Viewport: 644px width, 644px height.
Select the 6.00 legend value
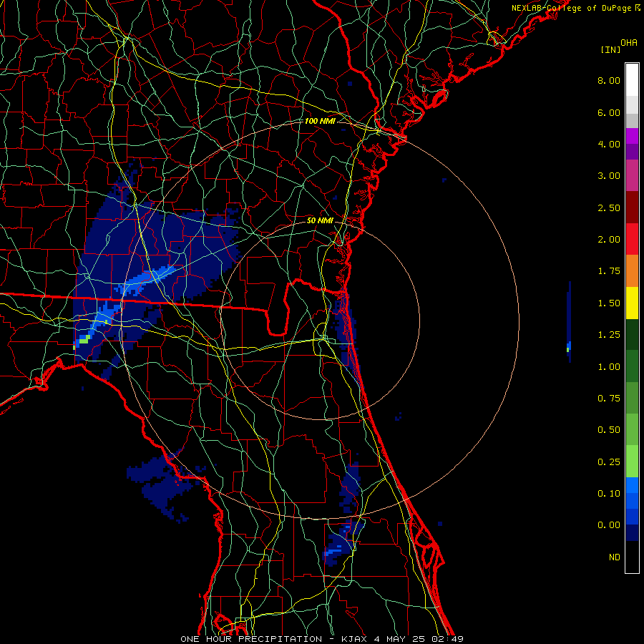(x=609, y=112)
